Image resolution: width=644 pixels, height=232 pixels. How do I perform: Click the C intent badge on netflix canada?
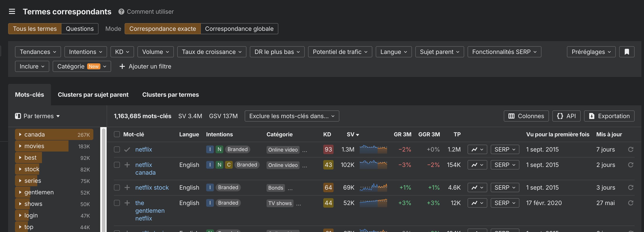pyautogui.click(x=229, y=165)
